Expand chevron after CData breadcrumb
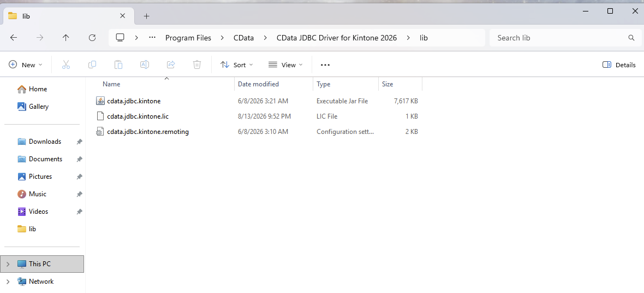 (x=265, y=38)
